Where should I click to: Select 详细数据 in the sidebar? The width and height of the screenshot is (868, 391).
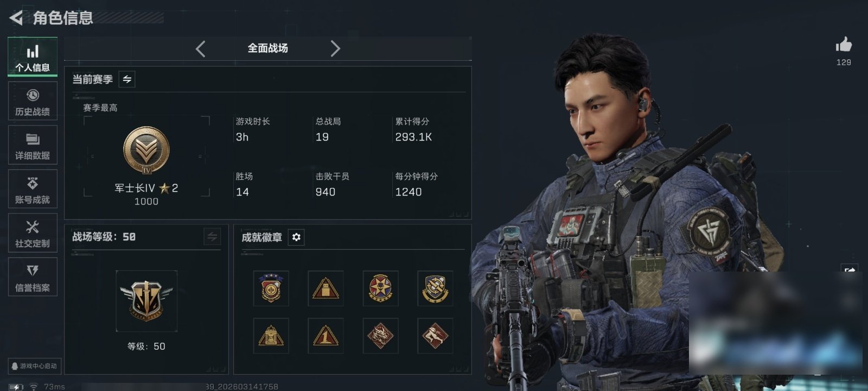point(33,146)
